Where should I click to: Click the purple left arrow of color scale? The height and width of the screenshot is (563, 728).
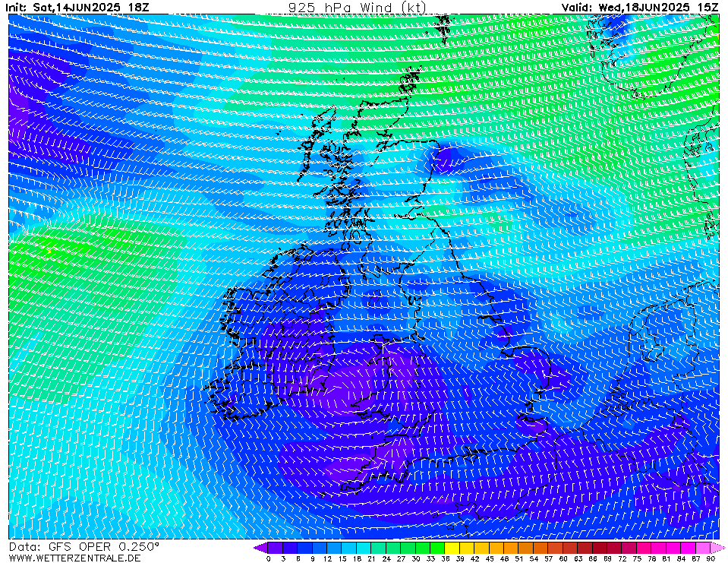point(260,548)
